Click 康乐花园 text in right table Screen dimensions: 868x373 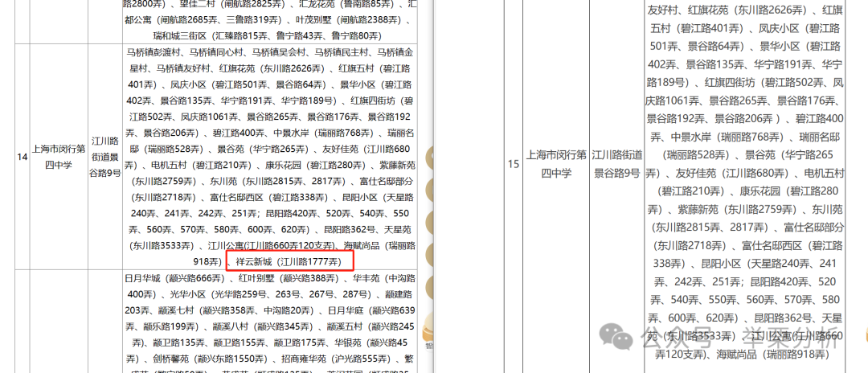(760, 191)
